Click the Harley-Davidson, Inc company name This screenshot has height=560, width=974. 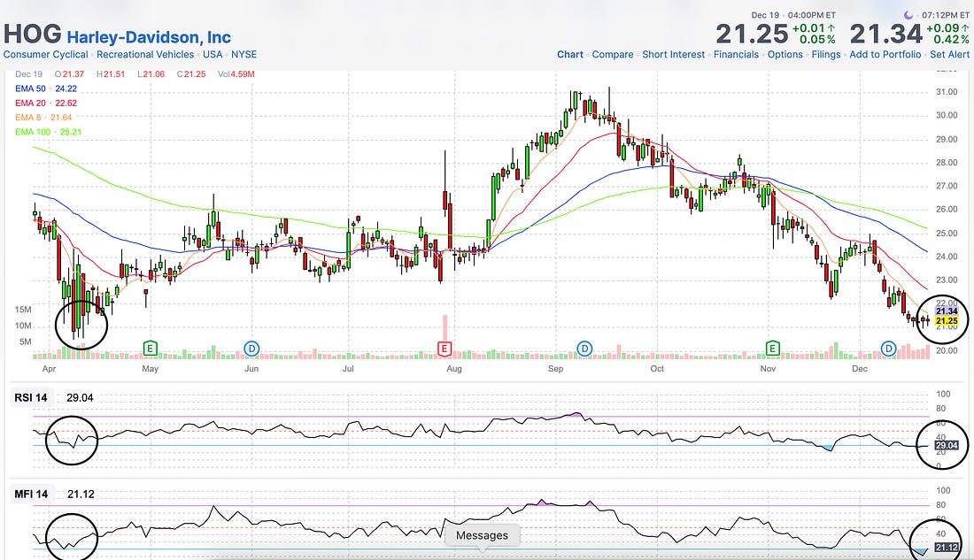point(149,37)
